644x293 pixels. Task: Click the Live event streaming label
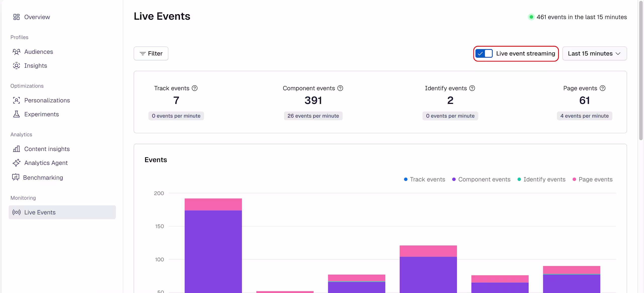point(526,53)
